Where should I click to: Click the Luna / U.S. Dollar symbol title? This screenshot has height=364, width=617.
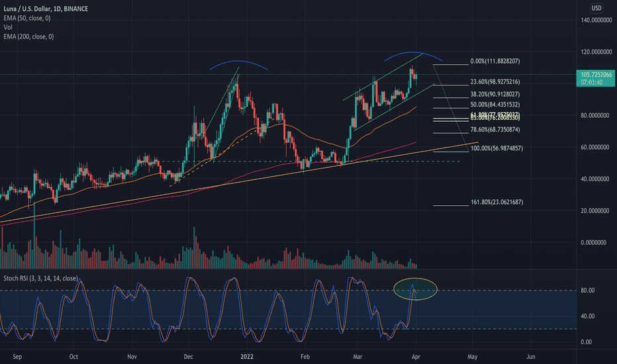46,9
